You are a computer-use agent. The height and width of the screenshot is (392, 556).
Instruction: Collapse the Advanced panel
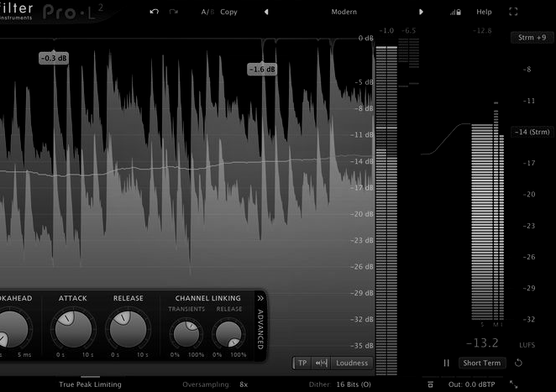[x=260, y=298]
